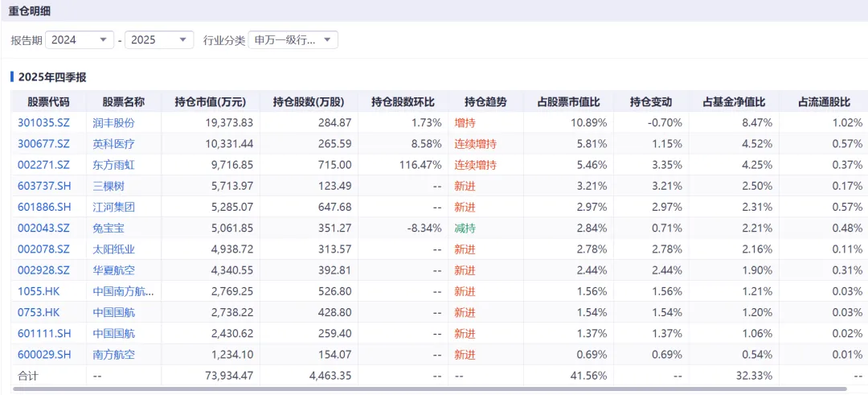Click the 行业分类 label
868x395 pixels.
[x=223, y=40]
